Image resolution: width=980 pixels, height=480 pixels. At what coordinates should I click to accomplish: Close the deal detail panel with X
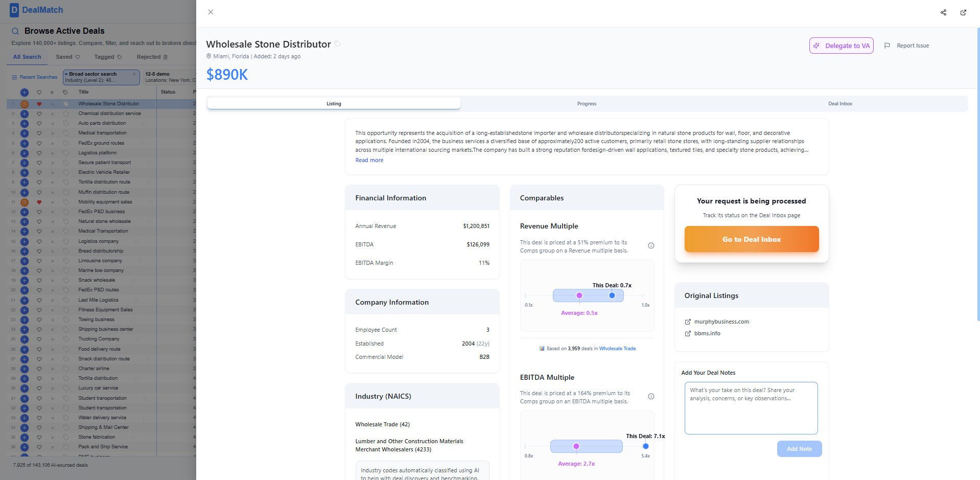(211, 12)
